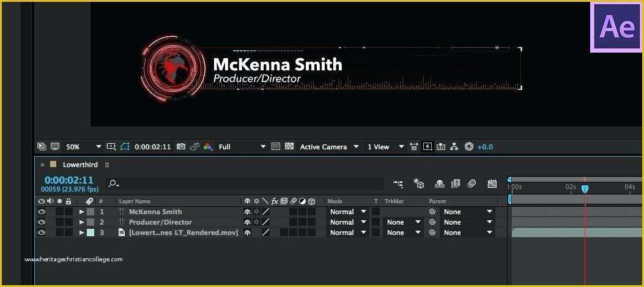Click the Hide Shy Layers timeline button

click(440, 184)
